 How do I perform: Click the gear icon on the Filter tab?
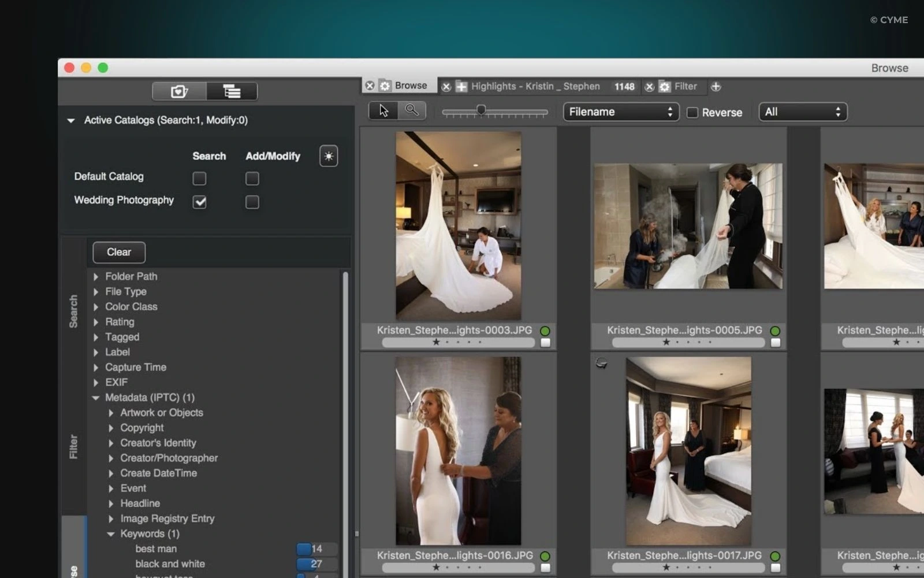click(665, 87)
